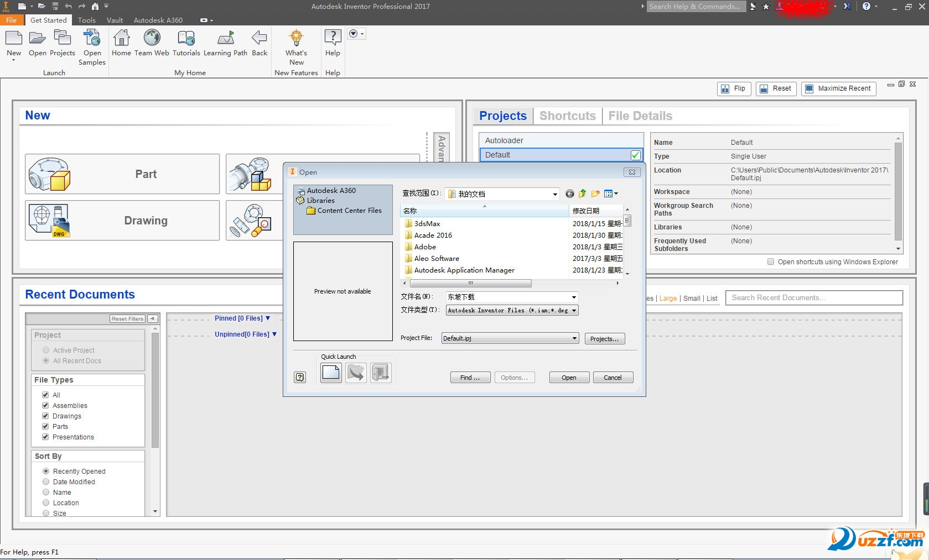Select Recently Opened sort option
This screenshot has width=929, height=560.
[46, 471]
